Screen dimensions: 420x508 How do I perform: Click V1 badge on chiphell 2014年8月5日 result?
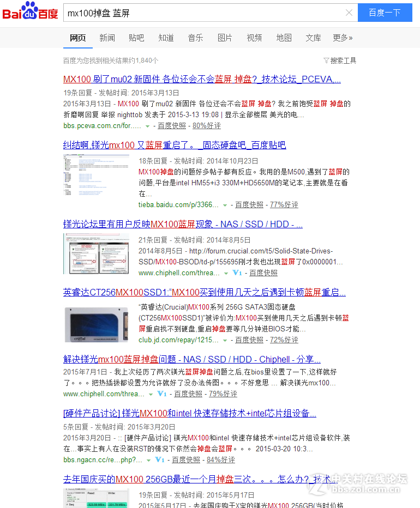click(237, 273)
